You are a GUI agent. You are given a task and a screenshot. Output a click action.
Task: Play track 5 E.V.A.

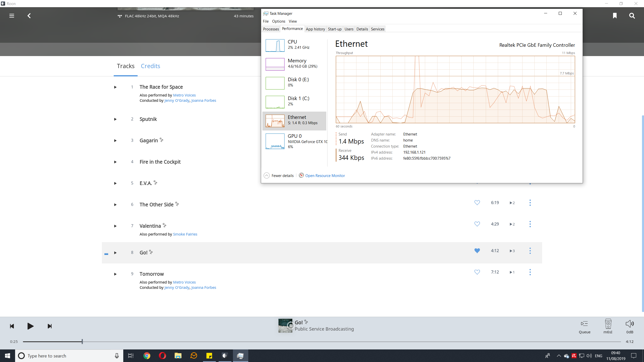click(115, 183)
